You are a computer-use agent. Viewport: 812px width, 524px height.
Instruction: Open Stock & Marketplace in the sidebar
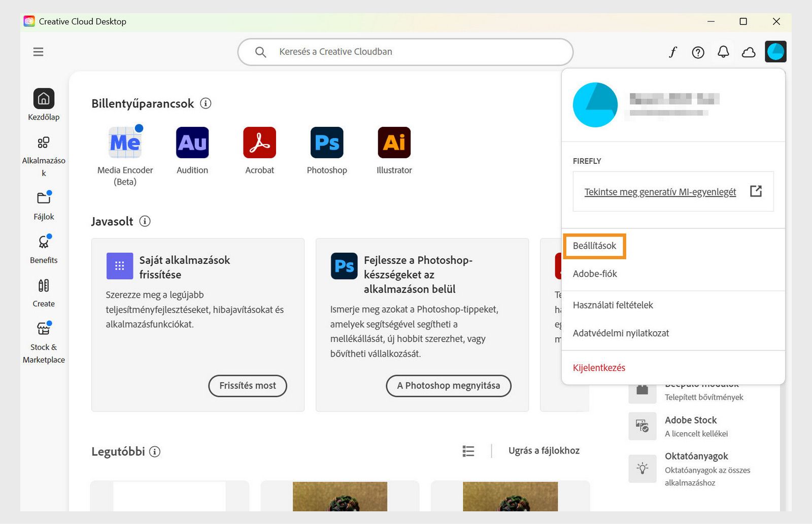[44, 328]
